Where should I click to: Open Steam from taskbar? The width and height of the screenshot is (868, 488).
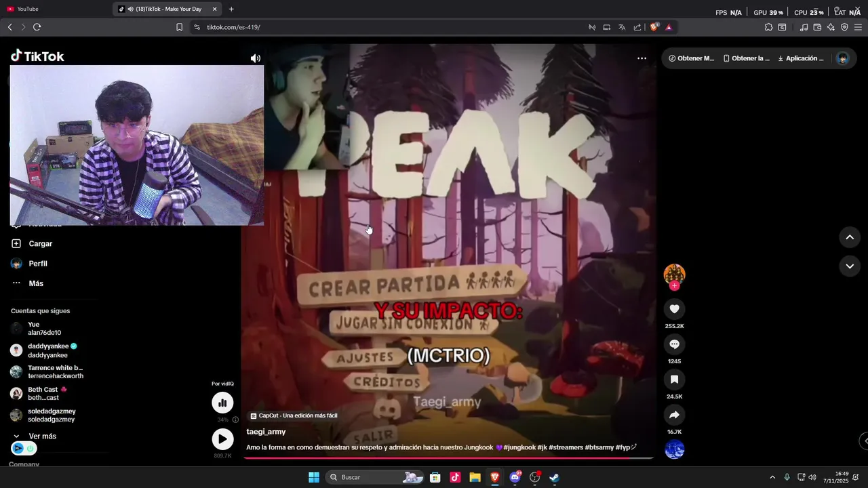554,477
